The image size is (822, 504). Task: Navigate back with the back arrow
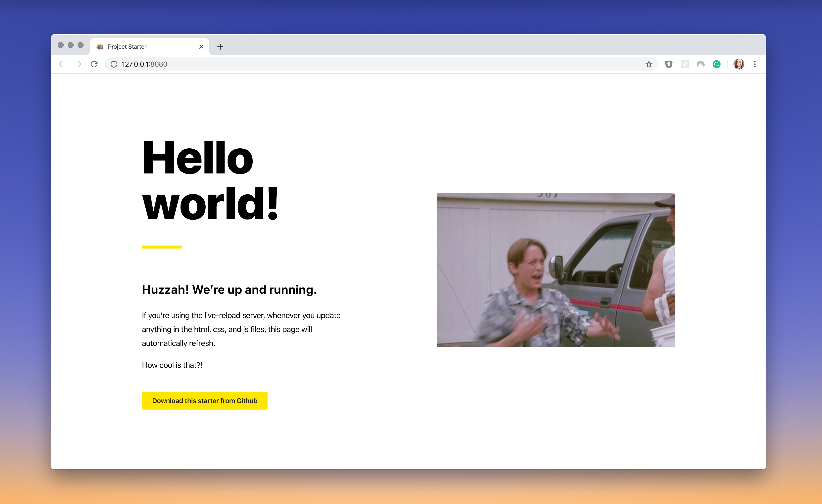[62, 64]
